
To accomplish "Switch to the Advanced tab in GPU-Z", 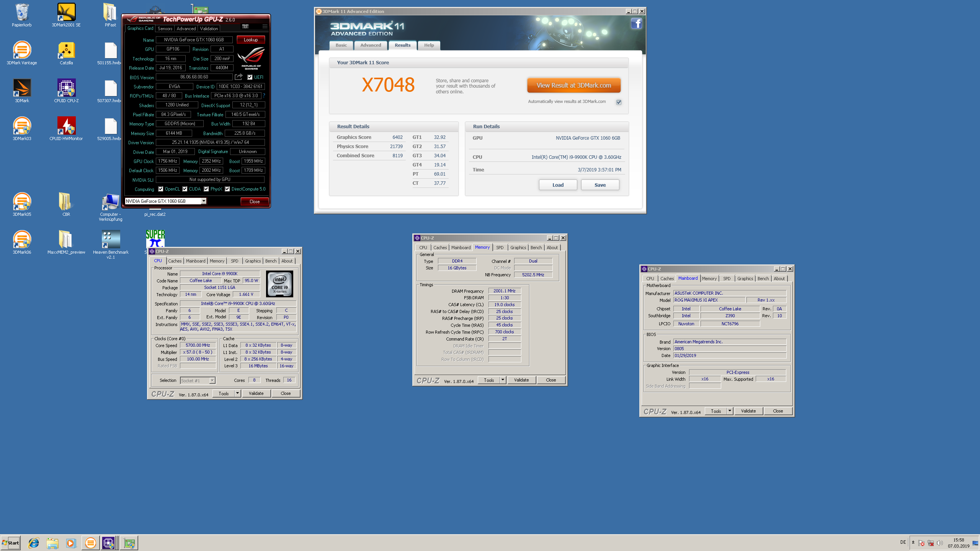I will pyautogui.click(x=186, y=29).
